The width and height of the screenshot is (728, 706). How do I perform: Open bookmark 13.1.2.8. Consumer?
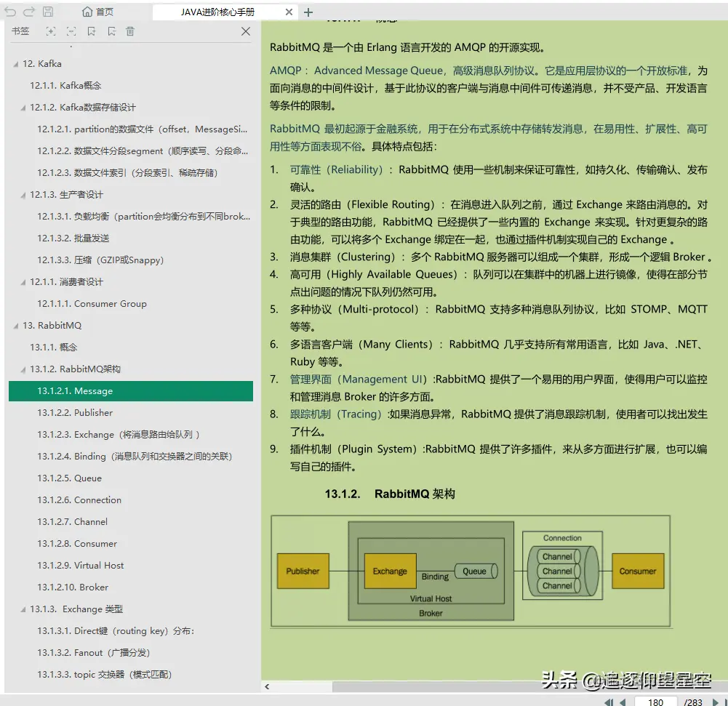(77, 544)
